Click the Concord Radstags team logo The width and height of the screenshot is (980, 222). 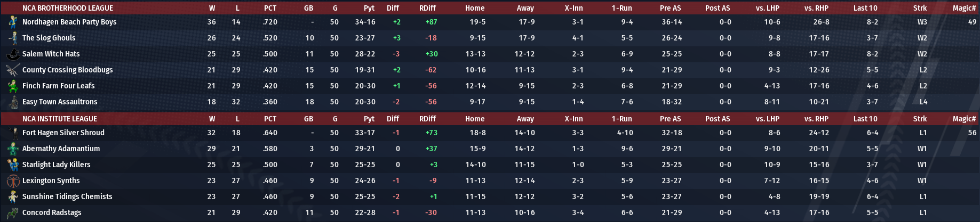[13, 212]
